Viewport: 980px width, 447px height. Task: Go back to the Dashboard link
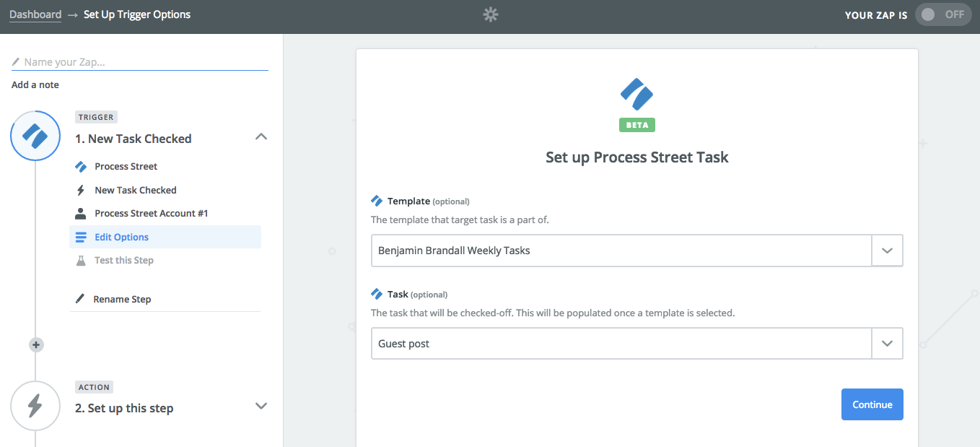[x=35, y=14]
